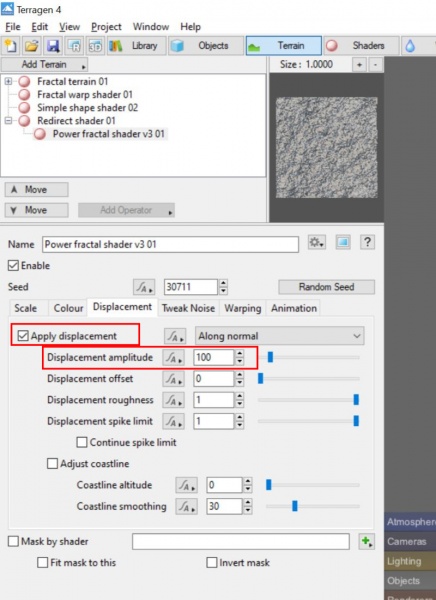Viewport: 436px width, 600px height.
Task: Switch to the Objects layout
Action: 206,46
